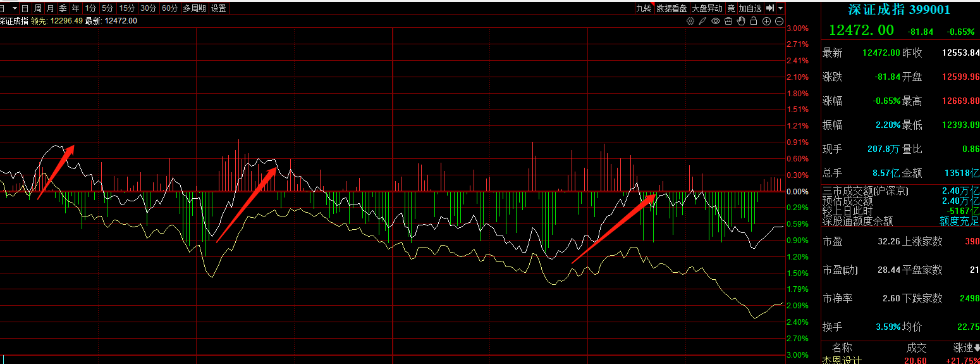Click the -0.65% change in header
The width and height of the screenshot is (980, 364).
(x=960, y=32)
